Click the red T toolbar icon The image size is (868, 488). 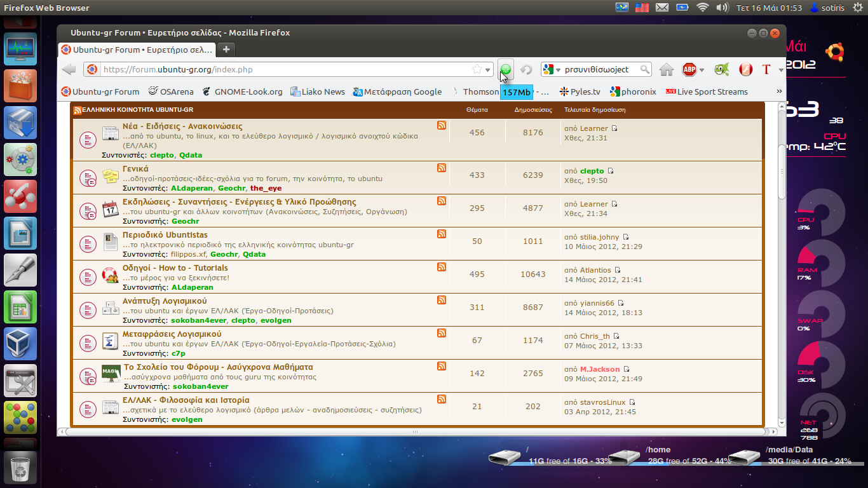[x=766, y=70]
